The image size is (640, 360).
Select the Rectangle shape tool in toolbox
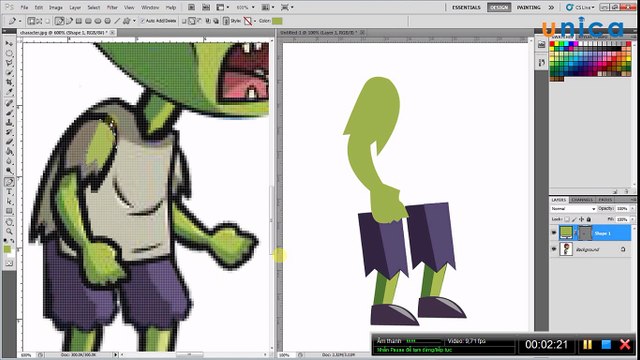pyautogui.click(x=9, y=211)
